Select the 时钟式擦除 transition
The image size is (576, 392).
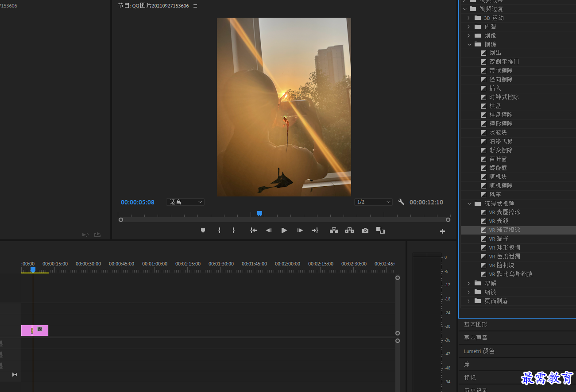504,97
